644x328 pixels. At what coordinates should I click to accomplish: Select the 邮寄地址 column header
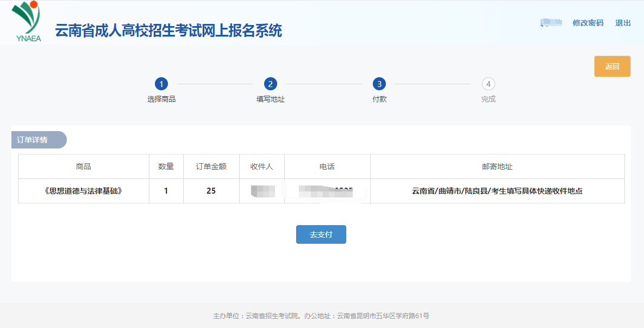pos(498,166)
